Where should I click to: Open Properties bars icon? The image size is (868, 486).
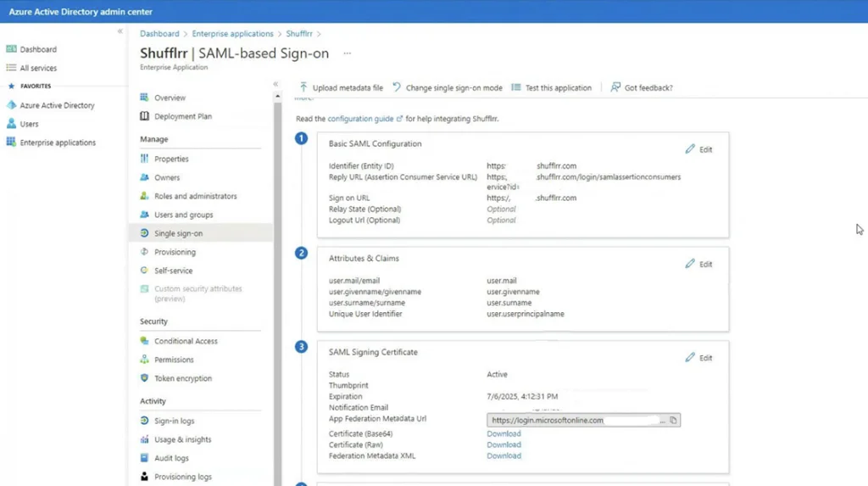(x=144, y=159)
